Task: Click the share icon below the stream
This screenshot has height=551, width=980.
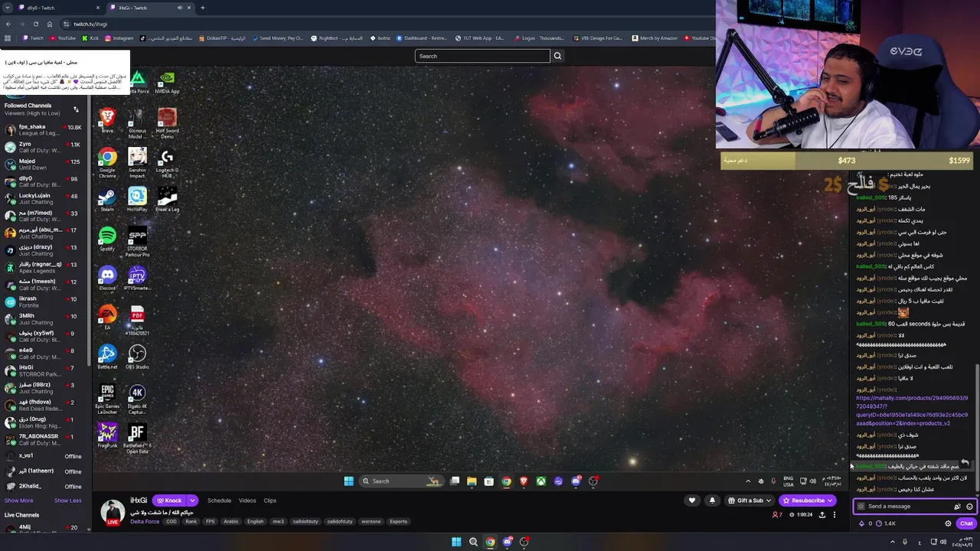Action: pyautogui.click(x=822, y=515)
